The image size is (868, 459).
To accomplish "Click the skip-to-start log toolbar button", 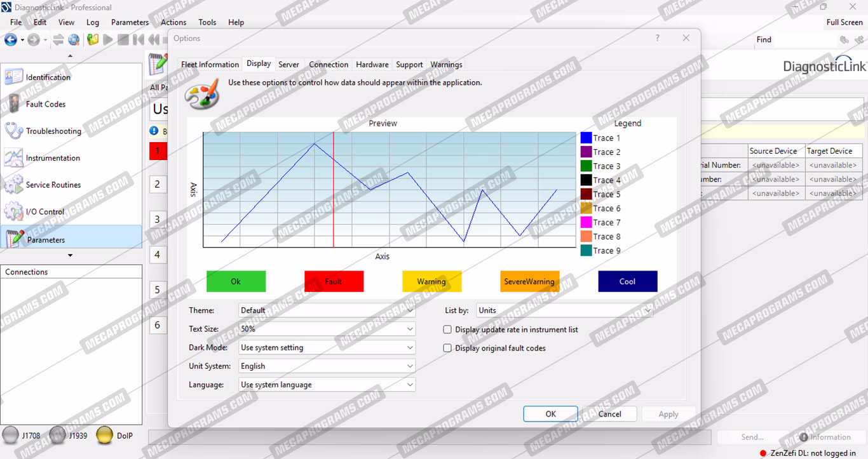I will click(x=139, y=40).
